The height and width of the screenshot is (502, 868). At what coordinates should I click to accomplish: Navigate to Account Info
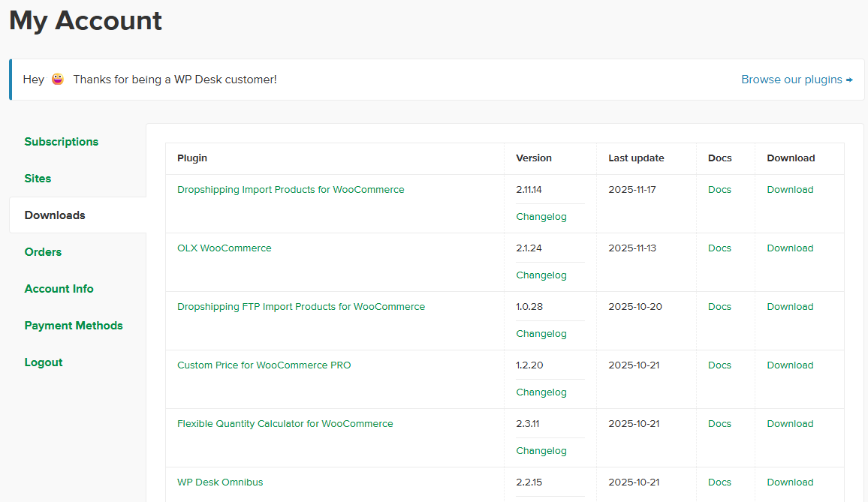click(59, 289)
